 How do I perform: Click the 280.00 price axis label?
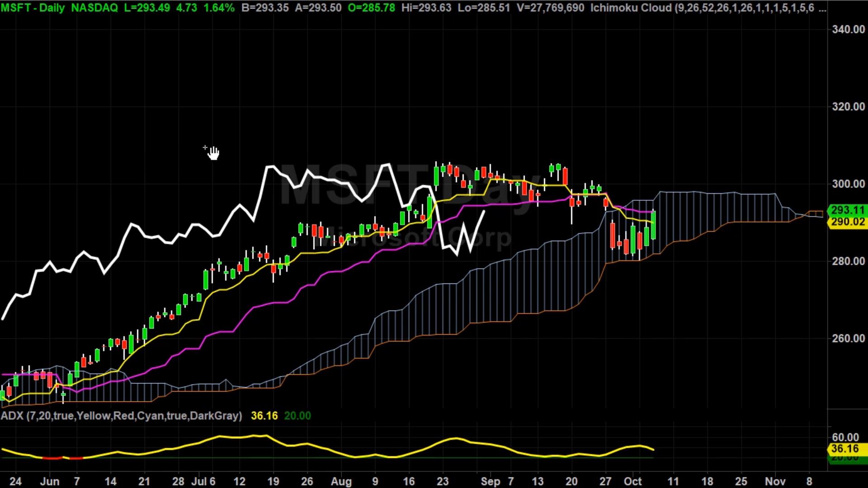point(849,261)
